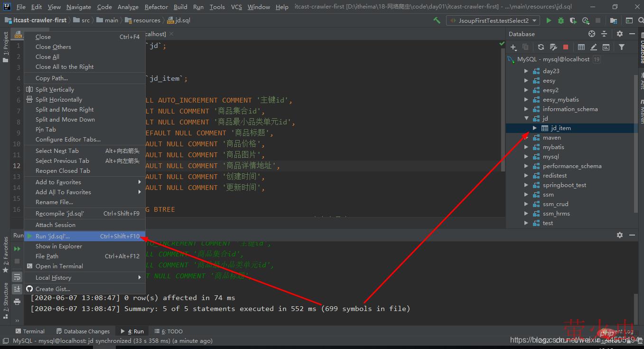Toggle the Favorites side tool window
The width and height of the screenshot is (644, 349).
[6, 254]
